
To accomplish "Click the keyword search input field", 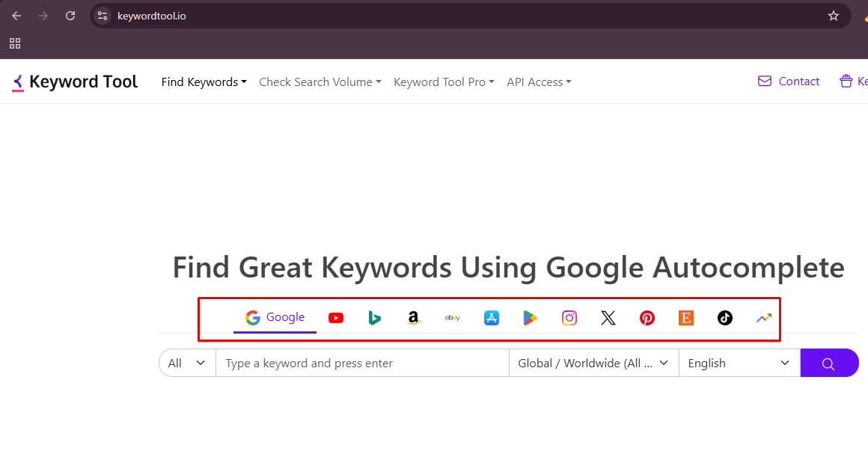I will tap(362, 363).
